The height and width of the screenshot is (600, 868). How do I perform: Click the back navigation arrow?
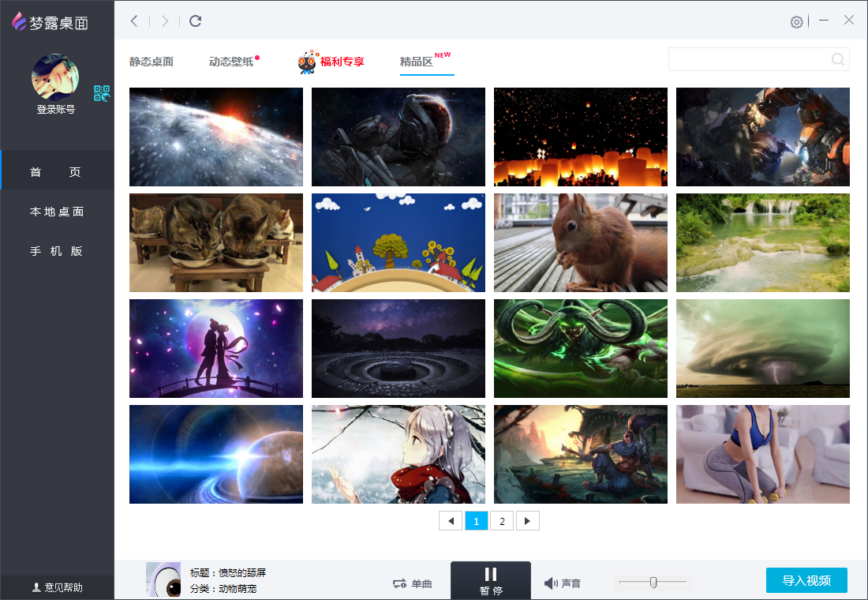pos(134,21)
